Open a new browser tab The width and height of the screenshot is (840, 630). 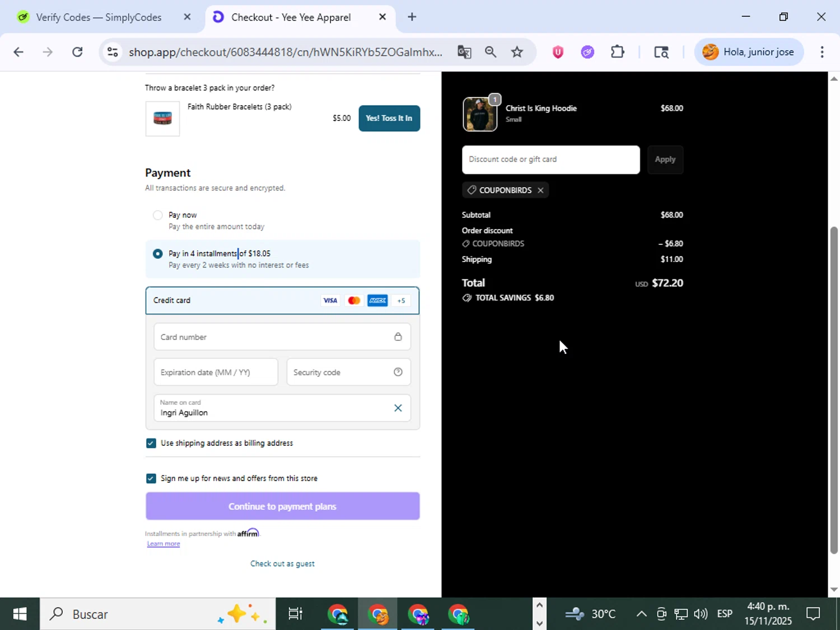(412, 17)
